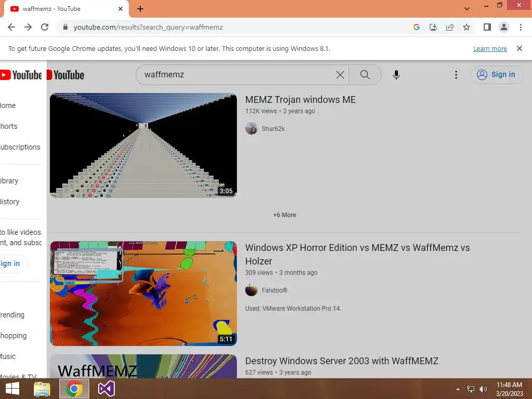Launch Visual Studio from the taskbar

coord(106,389)
